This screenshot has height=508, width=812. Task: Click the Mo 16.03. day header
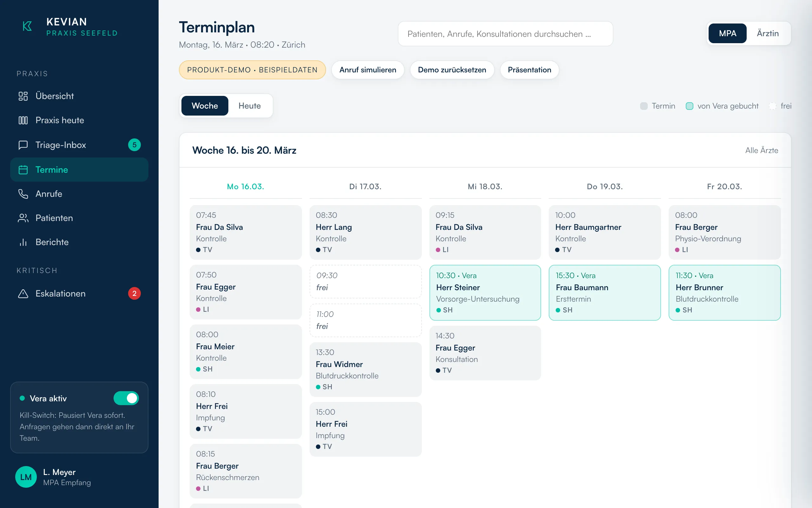pos(246,186)
